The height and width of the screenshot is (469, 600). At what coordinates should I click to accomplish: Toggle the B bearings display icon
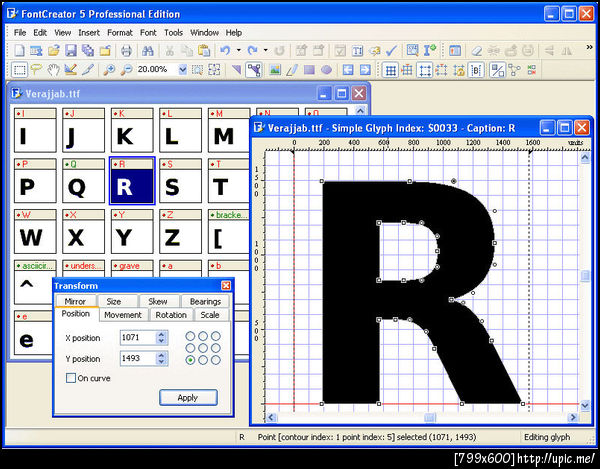(476, 70)
